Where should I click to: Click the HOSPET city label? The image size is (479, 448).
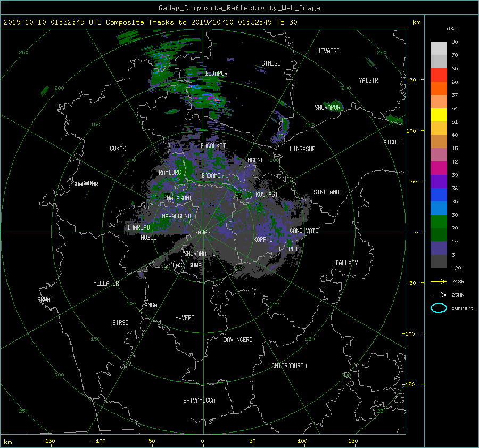point(288,249)
